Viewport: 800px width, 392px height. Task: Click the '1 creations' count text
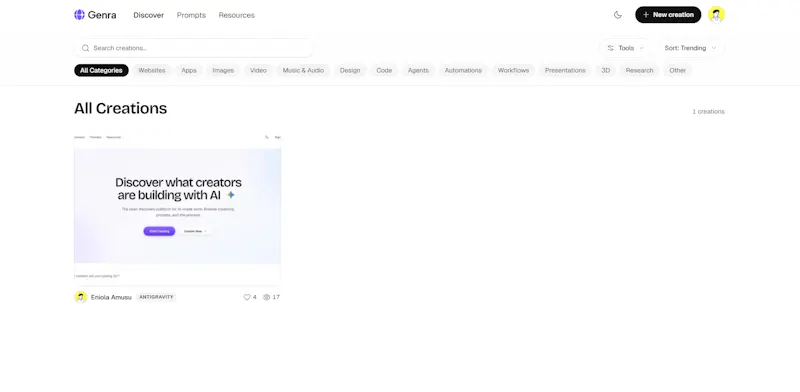point(708,111)
